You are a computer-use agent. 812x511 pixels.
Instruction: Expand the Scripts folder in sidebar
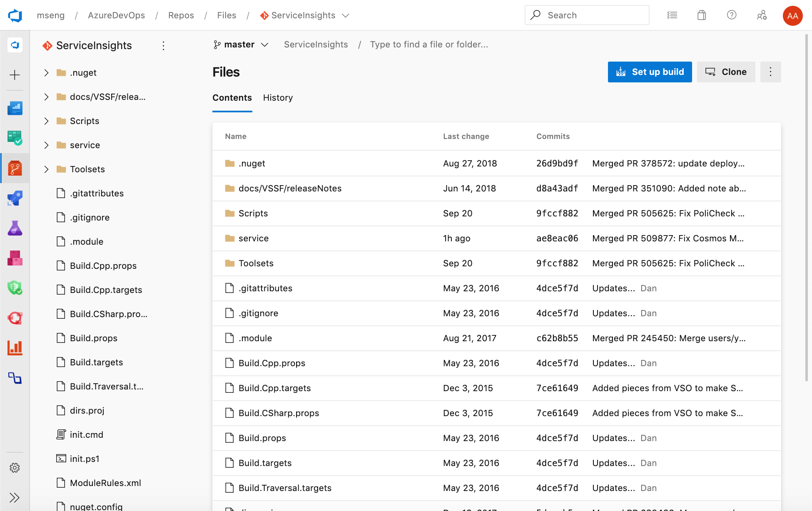(x=45, y=121)
